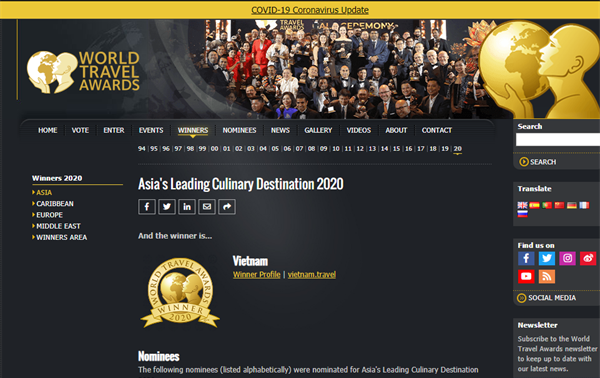Select WINNERS AREA in sidebar

point(61,238)
